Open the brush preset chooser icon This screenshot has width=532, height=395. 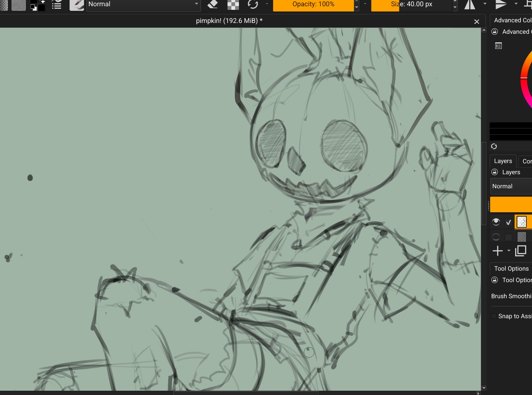(x=76, y=5)
